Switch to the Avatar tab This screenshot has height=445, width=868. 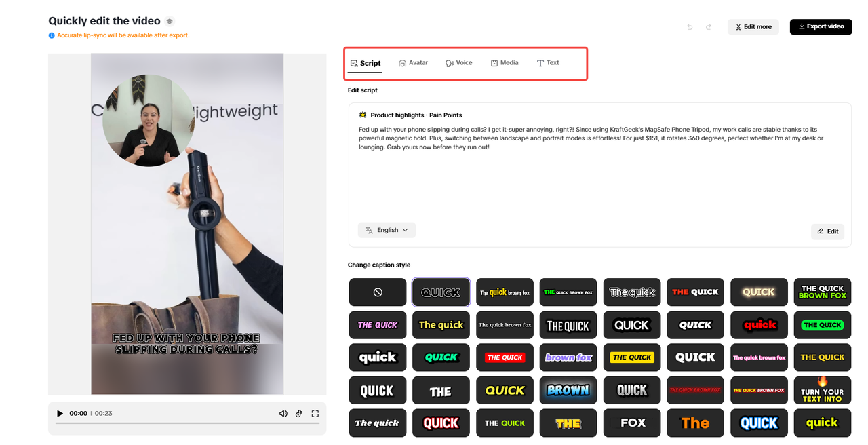[414, 62]
